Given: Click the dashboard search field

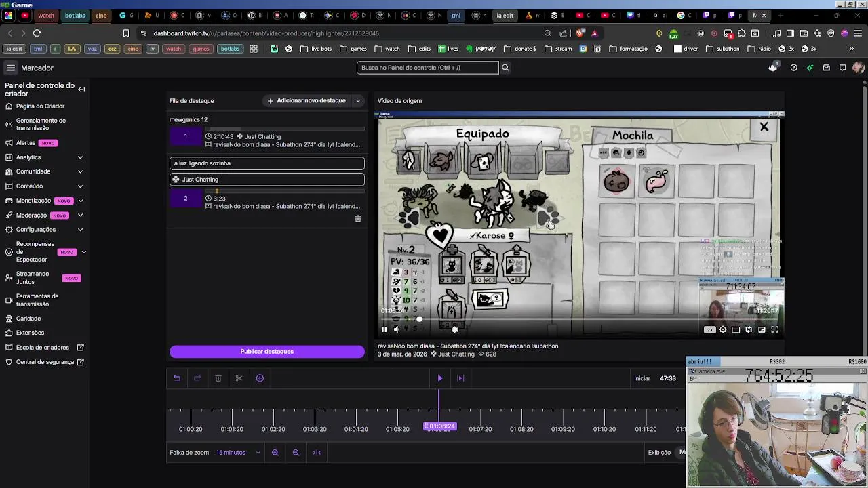Looking at the screenshot, I should click(428, 68).
